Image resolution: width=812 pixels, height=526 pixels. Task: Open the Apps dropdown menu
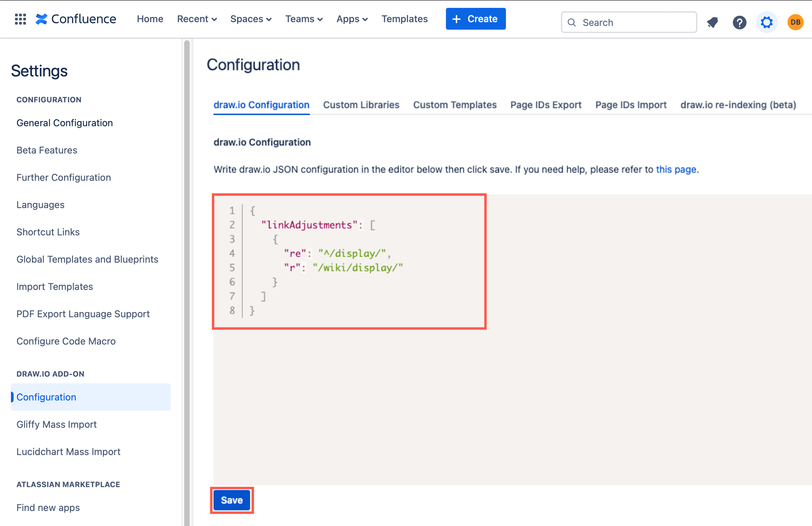coord(352,19)
